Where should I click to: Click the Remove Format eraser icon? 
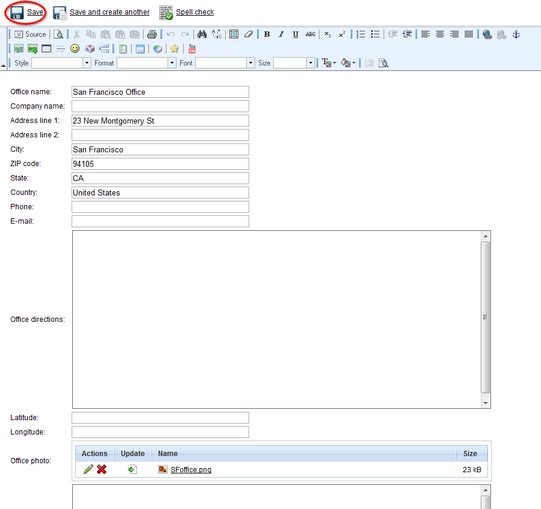248,34
